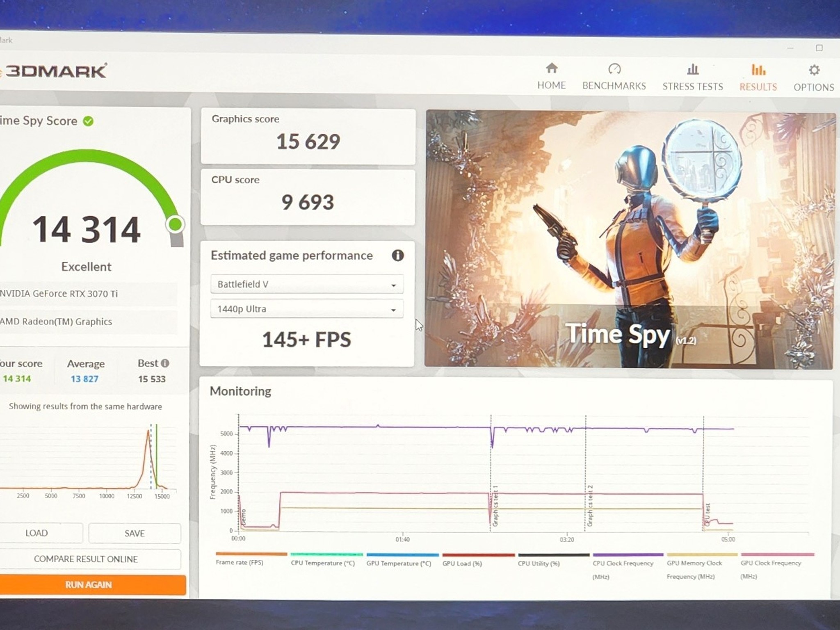Click the 3DMark logo

(54, 71)
